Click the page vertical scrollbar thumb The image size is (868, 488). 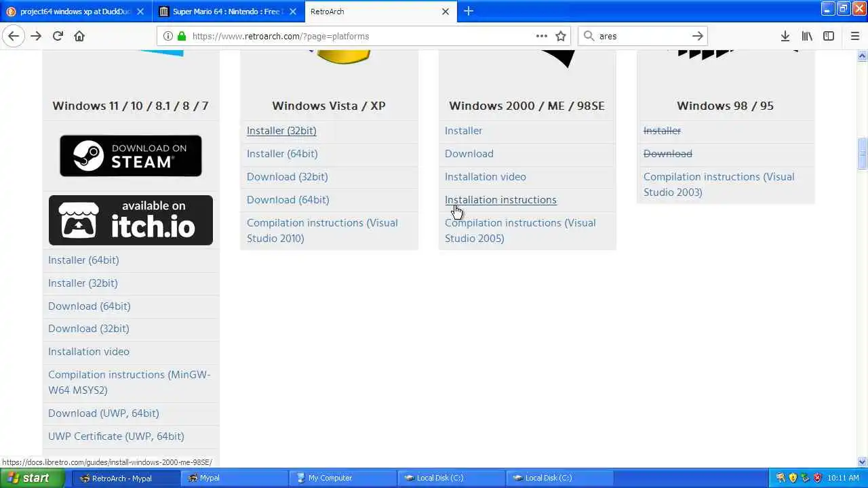coord(863,154)
